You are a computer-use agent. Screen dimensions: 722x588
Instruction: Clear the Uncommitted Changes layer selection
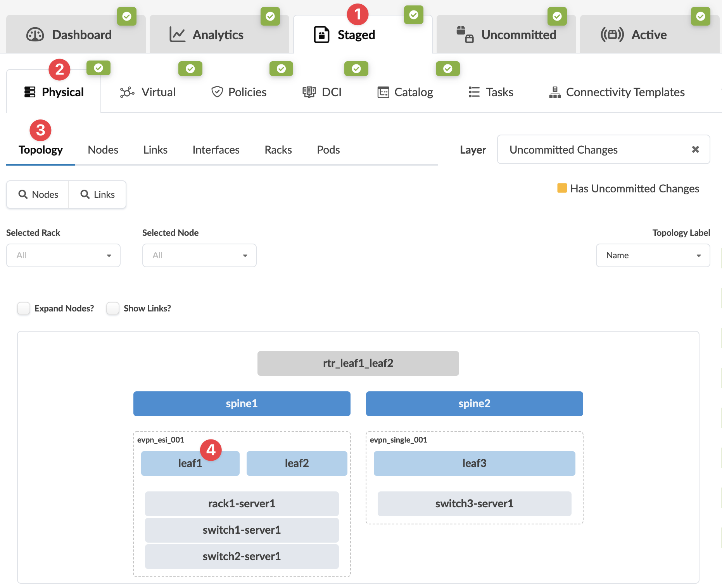coord(695,149)
